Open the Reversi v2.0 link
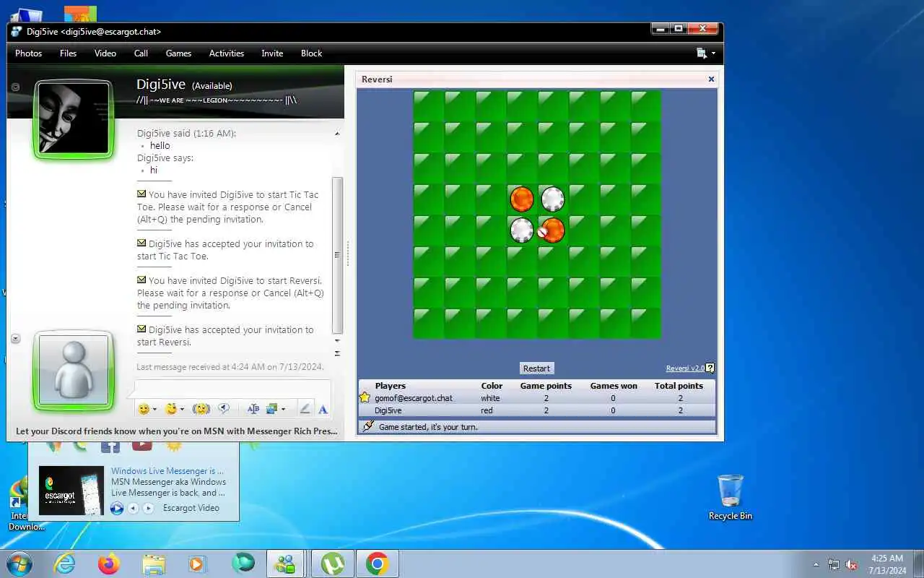This screenshot has height=578, width=924. 685,368
